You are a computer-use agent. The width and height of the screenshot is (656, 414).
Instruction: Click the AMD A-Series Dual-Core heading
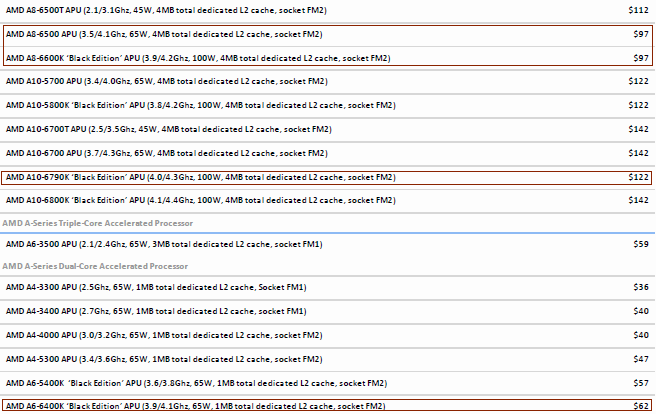95,266
